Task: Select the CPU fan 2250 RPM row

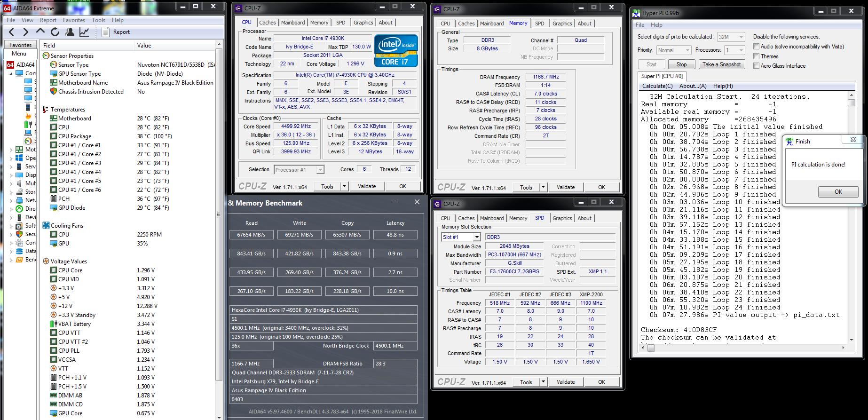Action: (128, 235)
